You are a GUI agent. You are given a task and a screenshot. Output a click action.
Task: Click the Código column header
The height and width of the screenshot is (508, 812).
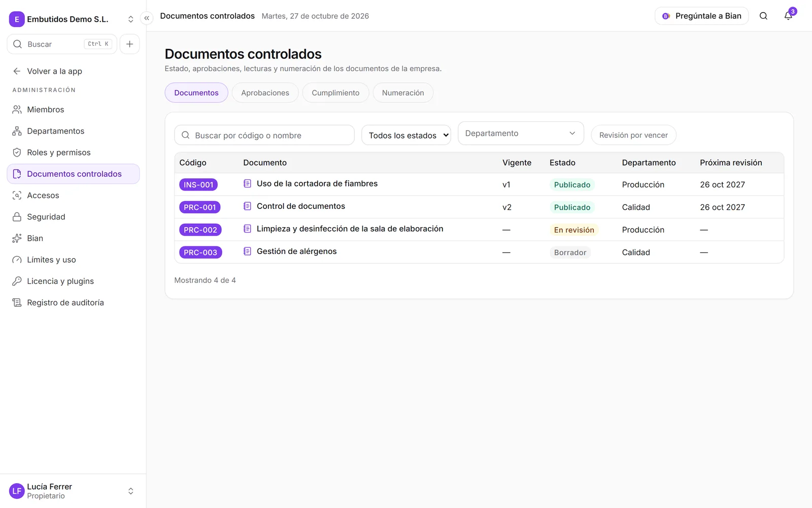point(193,163)
